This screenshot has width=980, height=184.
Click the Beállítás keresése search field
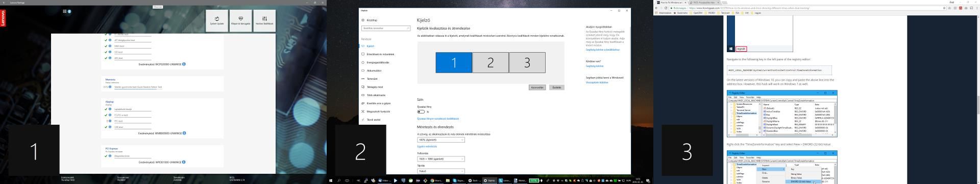(x=386, y=28)
